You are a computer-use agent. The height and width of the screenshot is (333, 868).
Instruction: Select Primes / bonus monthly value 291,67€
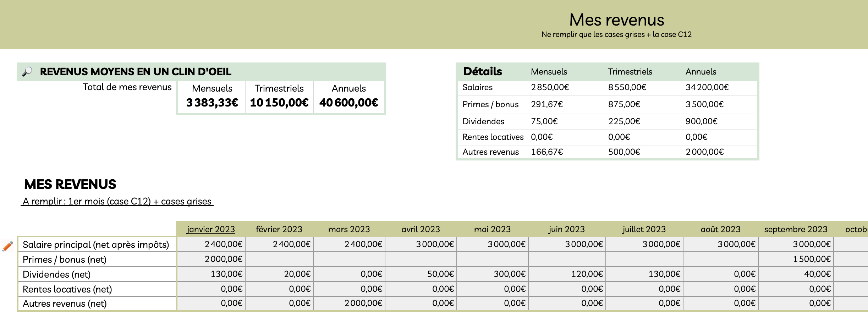(547, 104)
